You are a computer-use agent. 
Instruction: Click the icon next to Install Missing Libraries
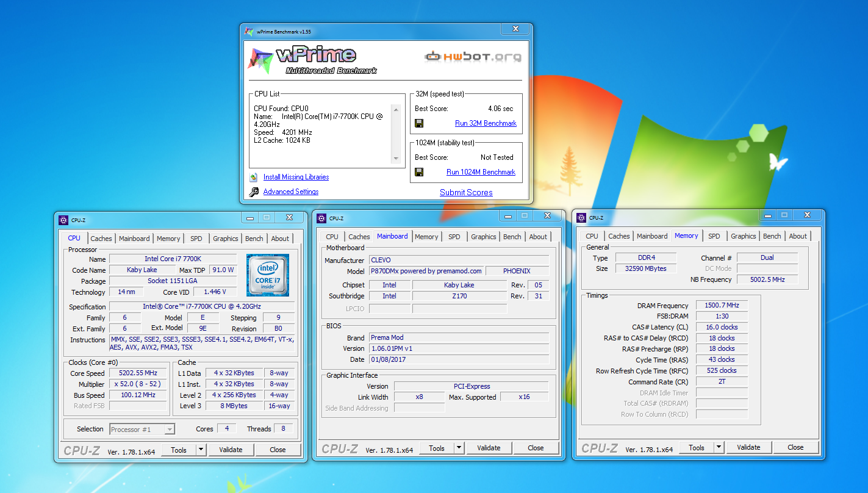(254, 177)
